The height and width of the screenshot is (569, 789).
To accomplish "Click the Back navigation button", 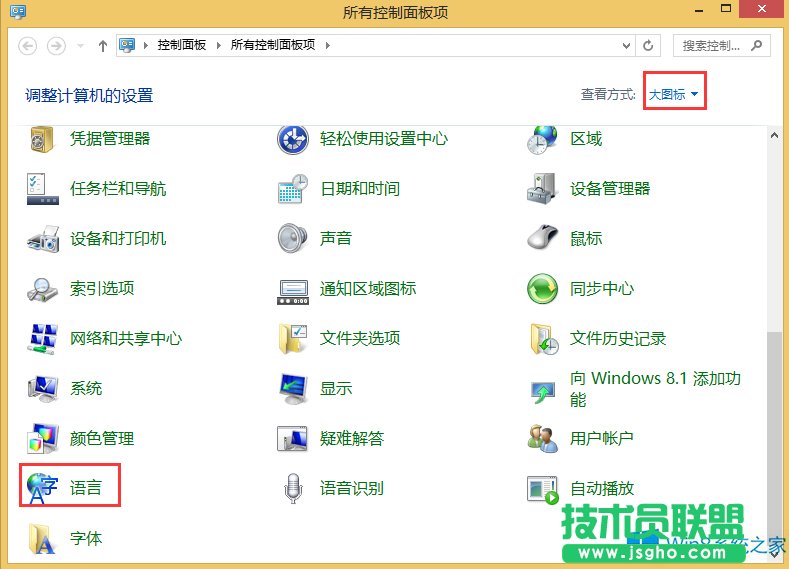I will 28,46.
